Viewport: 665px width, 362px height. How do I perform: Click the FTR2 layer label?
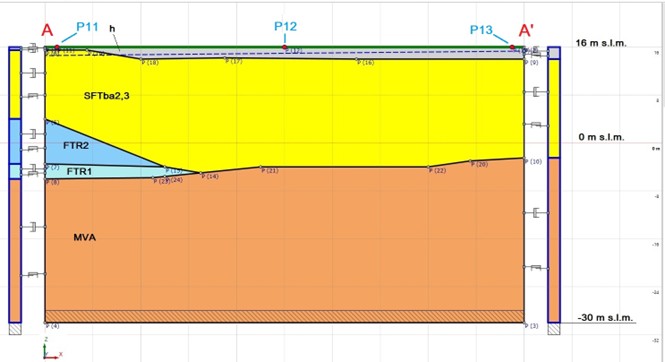coord(76,145)
